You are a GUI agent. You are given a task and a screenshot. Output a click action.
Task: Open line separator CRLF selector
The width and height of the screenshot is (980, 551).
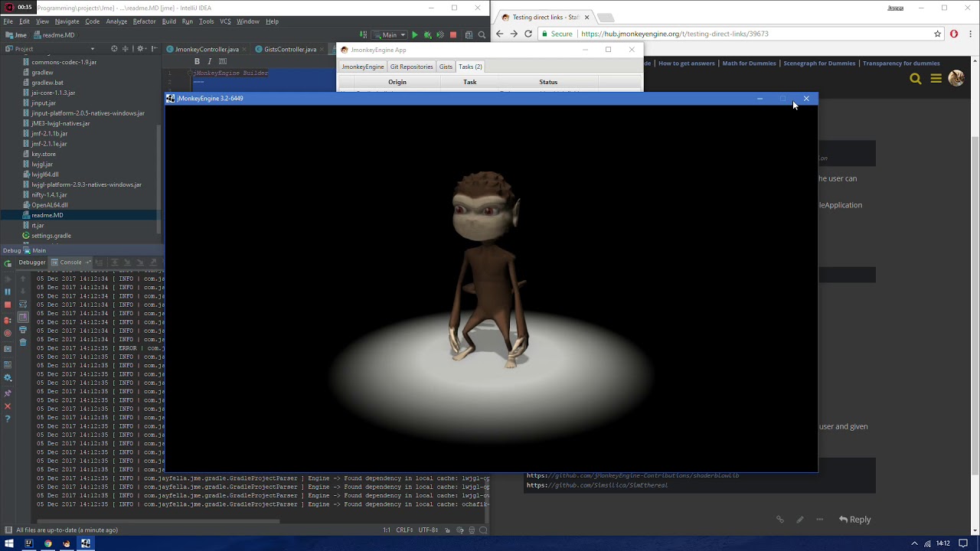(x=406, y=530)
